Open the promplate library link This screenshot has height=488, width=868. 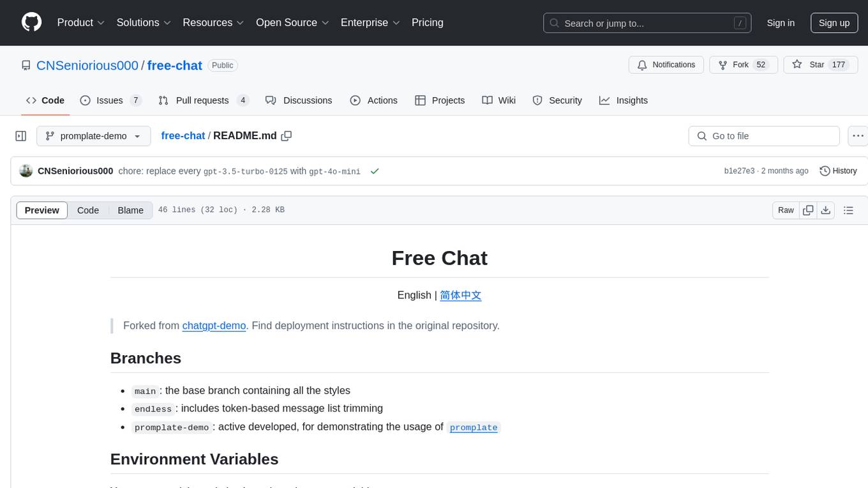point(474,427)
